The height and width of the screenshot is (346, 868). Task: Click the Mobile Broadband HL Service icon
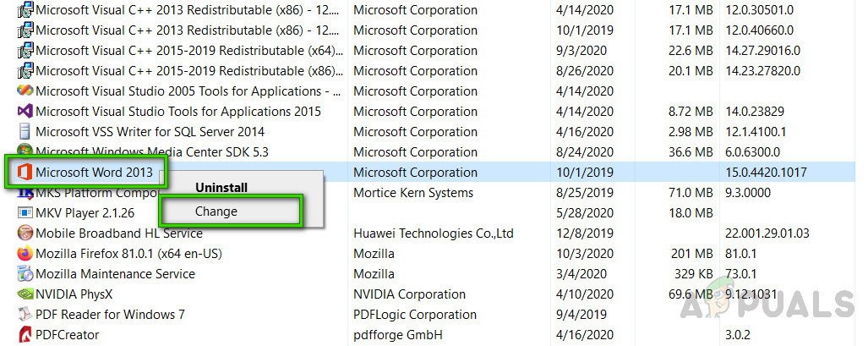[25, 233]
